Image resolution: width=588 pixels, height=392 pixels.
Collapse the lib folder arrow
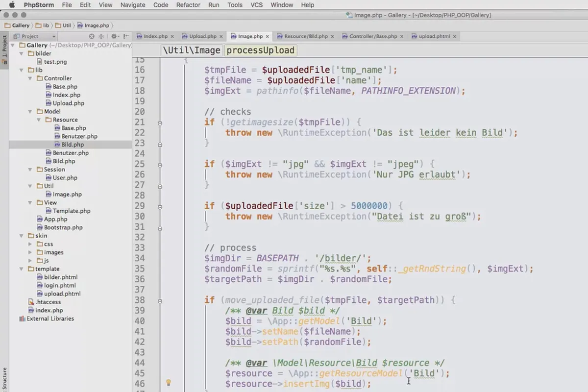click(22, 70)
